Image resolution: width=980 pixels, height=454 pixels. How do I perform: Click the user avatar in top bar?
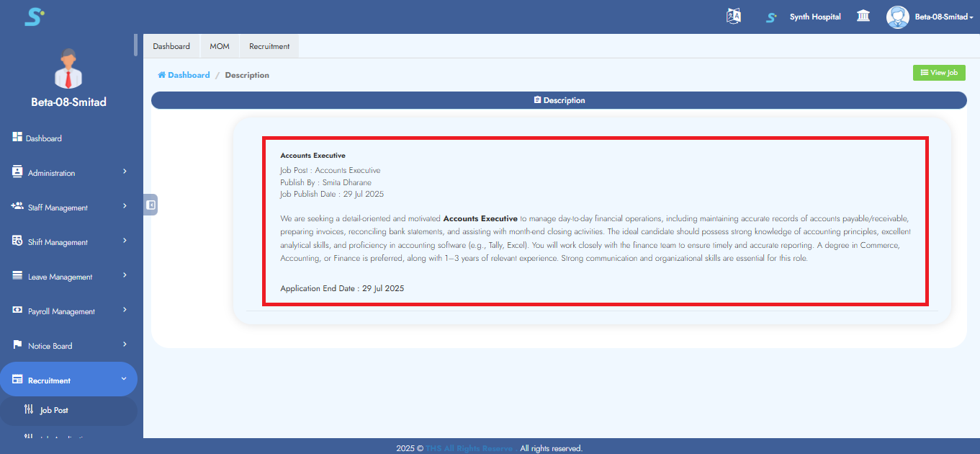897,17
